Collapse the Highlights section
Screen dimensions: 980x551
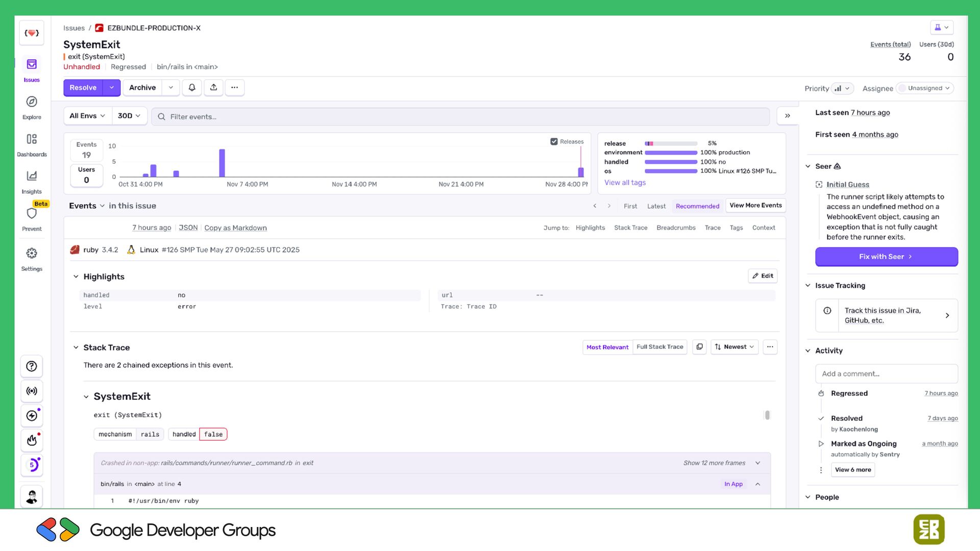76,277
